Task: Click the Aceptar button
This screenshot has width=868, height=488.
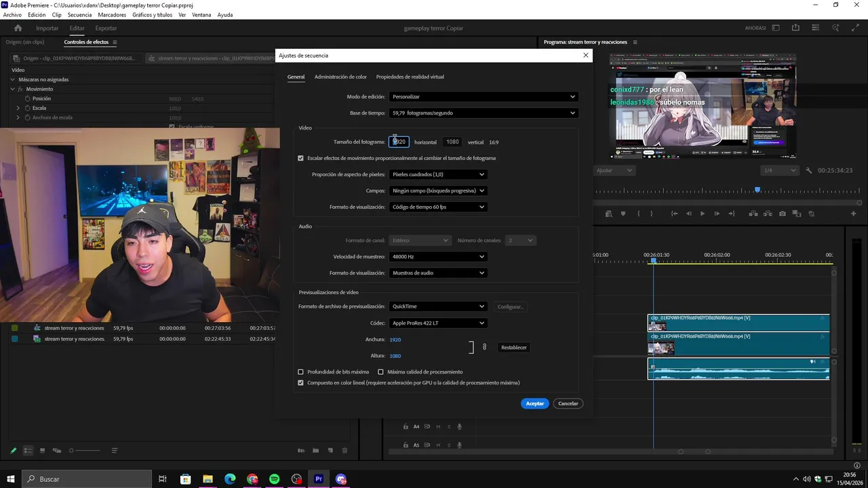Action: (x=535, y=403)
